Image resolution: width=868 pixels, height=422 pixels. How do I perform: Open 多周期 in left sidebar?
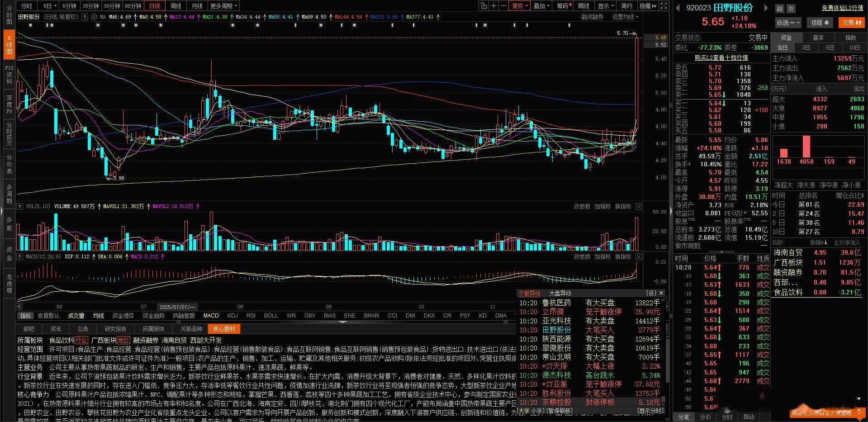click(x=9, y=194)
